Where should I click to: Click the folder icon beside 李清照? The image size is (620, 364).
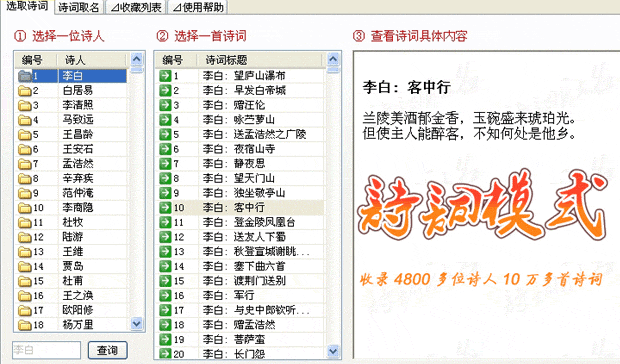25,105
